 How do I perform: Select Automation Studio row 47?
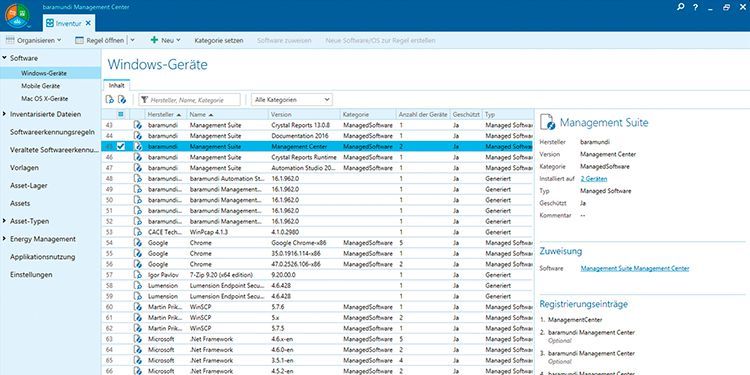[317, 168]
